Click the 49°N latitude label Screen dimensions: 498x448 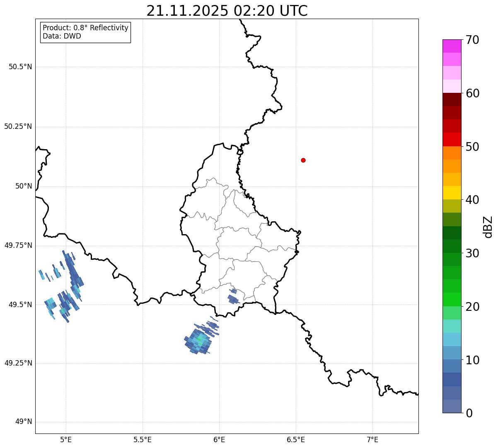(x=24, y=422)
